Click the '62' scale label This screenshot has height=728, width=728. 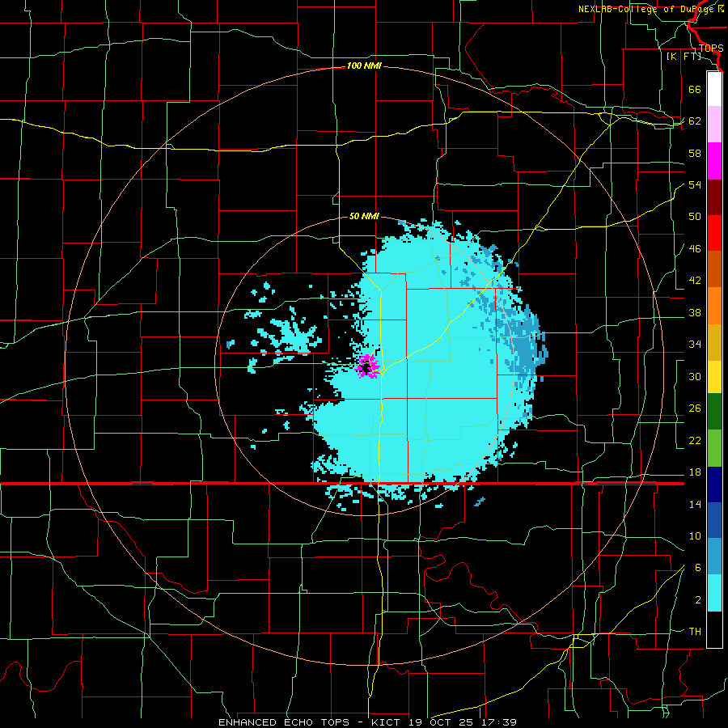point(695,121)
